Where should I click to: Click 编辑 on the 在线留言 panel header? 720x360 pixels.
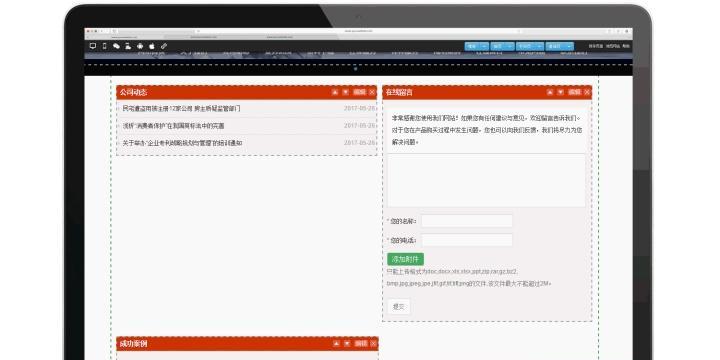click(x=574, y=92)
